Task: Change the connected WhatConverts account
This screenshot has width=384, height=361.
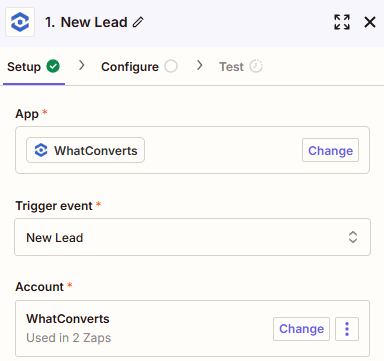Action: 301,329
